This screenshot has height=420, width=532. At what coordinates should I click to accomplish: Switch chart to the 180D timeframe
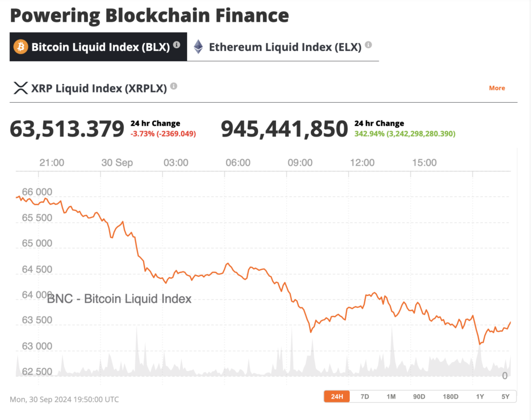450,396
